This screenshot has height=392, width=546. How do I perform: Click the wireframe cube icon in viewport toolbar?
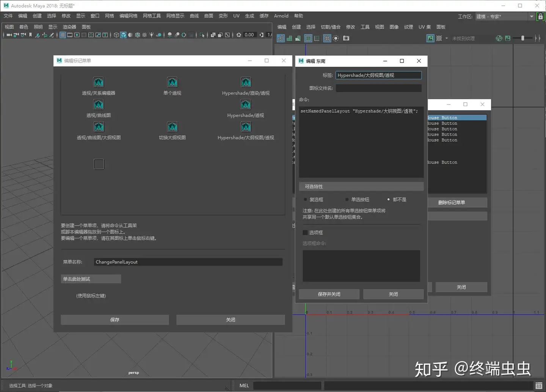(116, 35)
